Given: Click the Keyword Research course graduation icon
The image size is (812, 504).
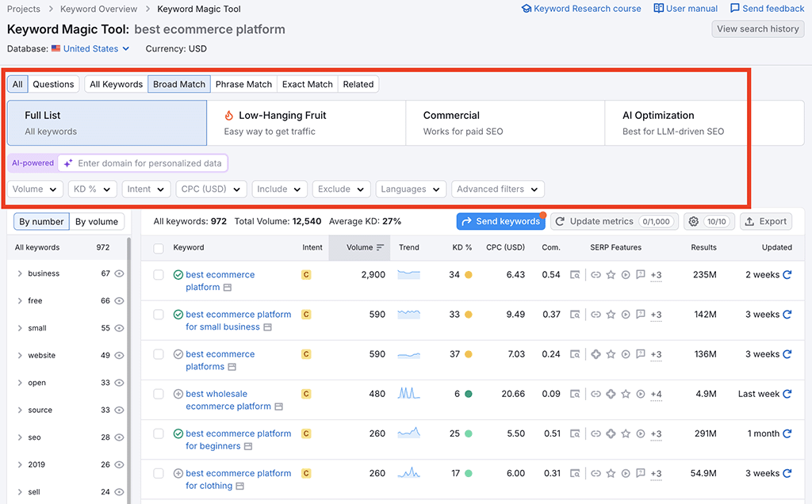Looking at the screenshot, I should pos(527,9).
